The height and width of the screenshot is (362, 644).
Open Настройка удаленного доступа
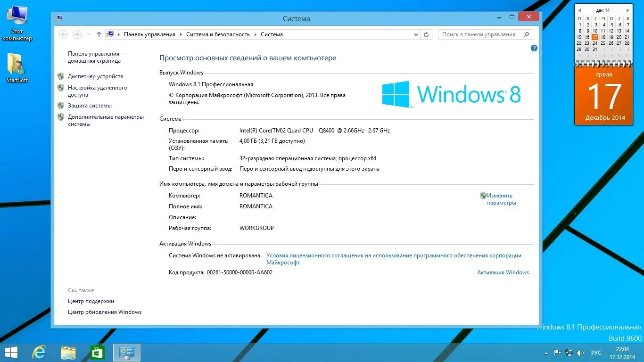coord(98,91)
